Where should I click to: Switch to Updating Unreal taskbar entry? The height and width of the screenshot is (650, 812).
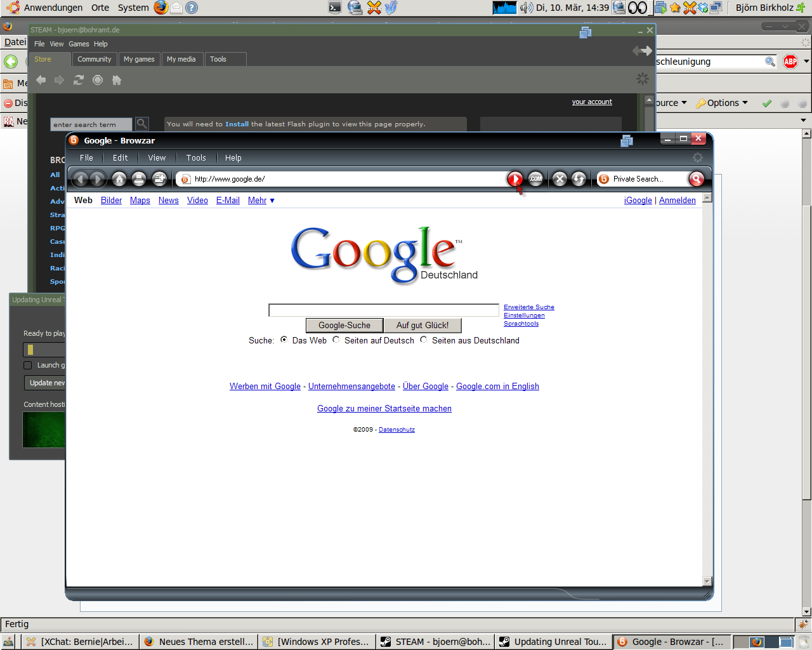click(554, 642)
